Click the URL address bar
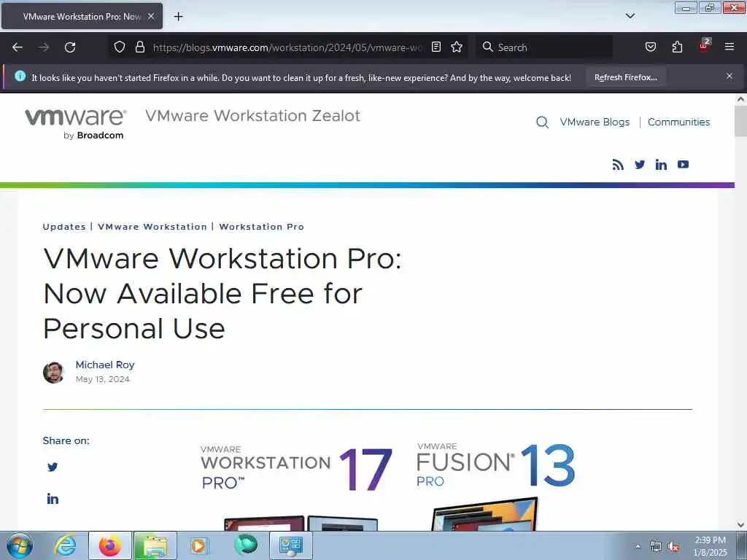 [x=287, y=47]
